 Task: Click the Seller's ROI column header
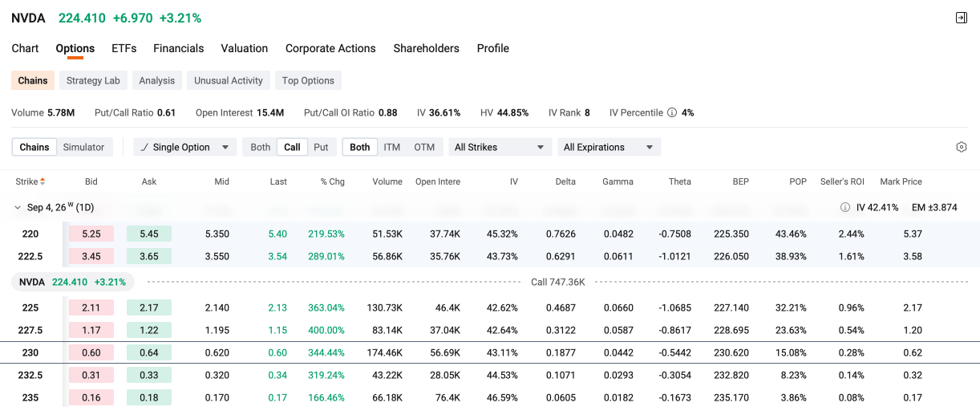[x=842, y=181]
